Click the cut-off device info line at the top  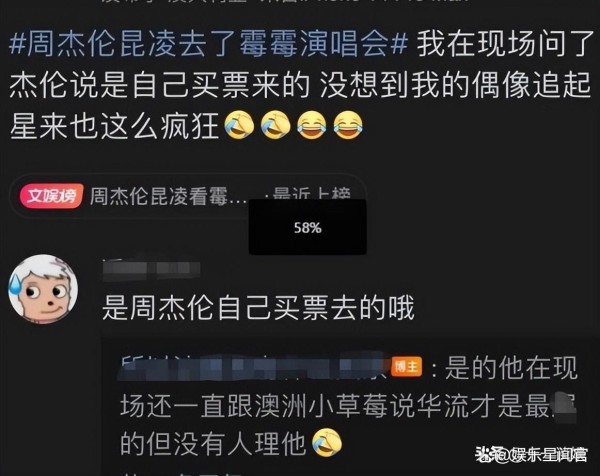pos(285,2)
